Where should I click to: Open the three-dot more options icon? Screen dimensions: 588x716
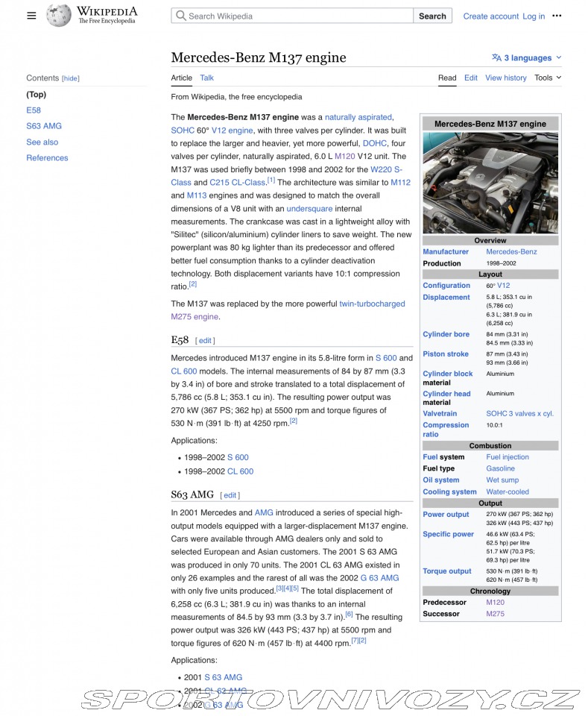click(557, 16)
